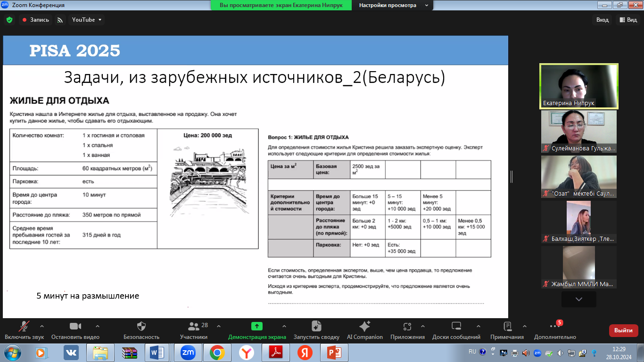
Task: Open the Приложения apps icon
Action: pyautogui.click(x=408, y=327)
